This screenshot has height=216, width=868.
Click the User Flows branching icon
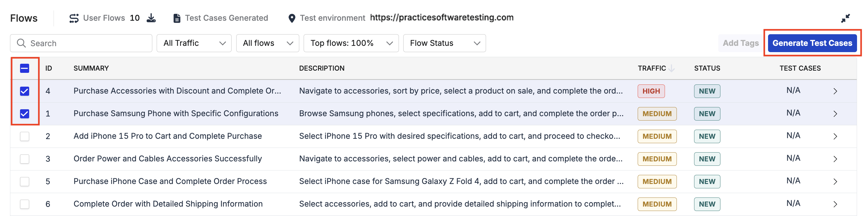[x=74, y=18]
